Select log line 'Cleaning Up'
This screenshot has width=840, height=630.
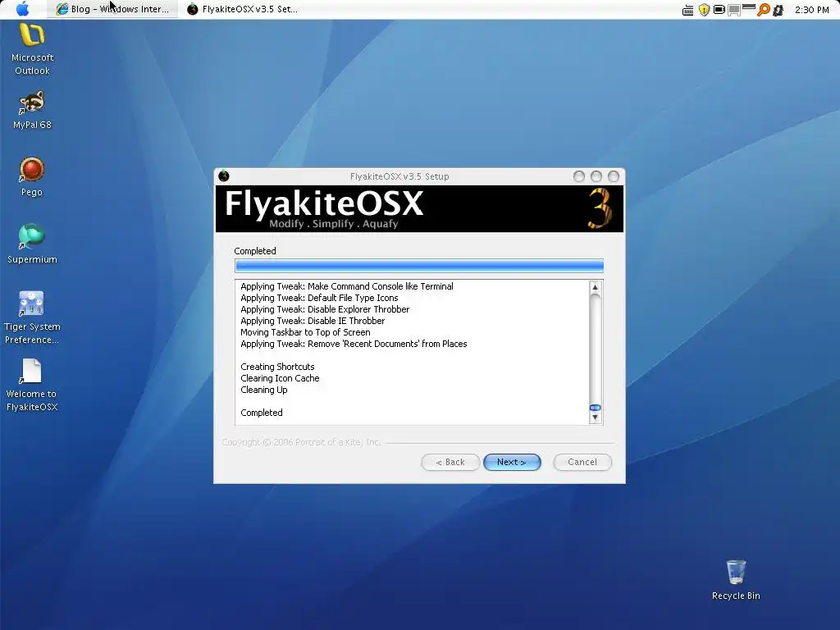(263, 390)
